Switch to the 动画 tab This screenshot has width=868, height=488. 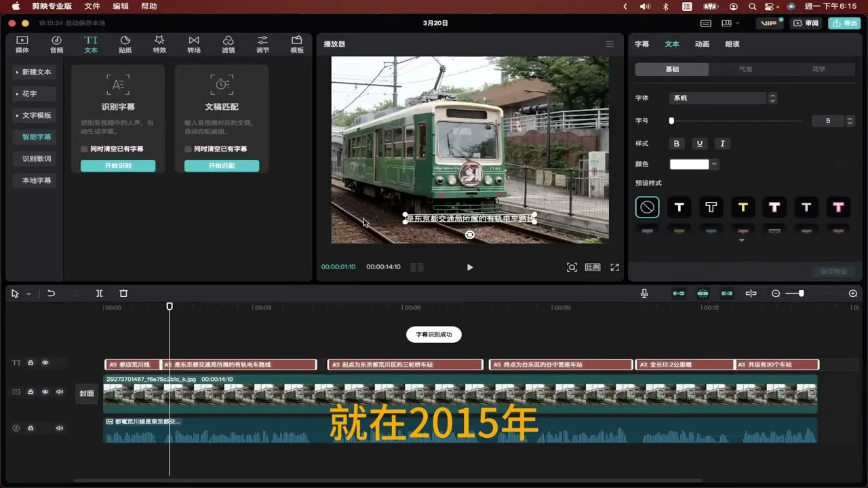[x=702, y=44]
